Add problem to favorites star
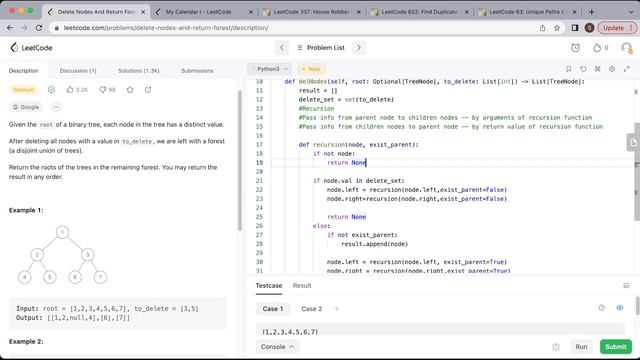This screenshot has height=360, width=640. click(x=130, y=90)
